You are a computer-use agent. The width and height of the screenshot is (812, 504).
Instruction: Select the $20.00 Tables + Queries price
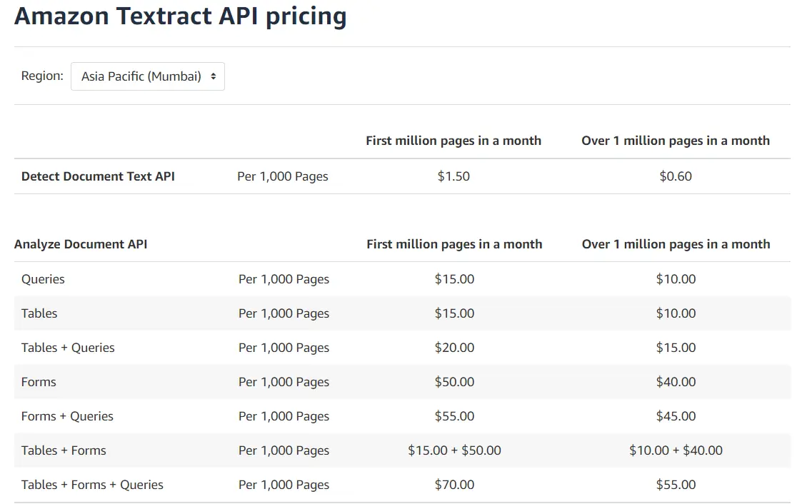[x=454, y=348]
